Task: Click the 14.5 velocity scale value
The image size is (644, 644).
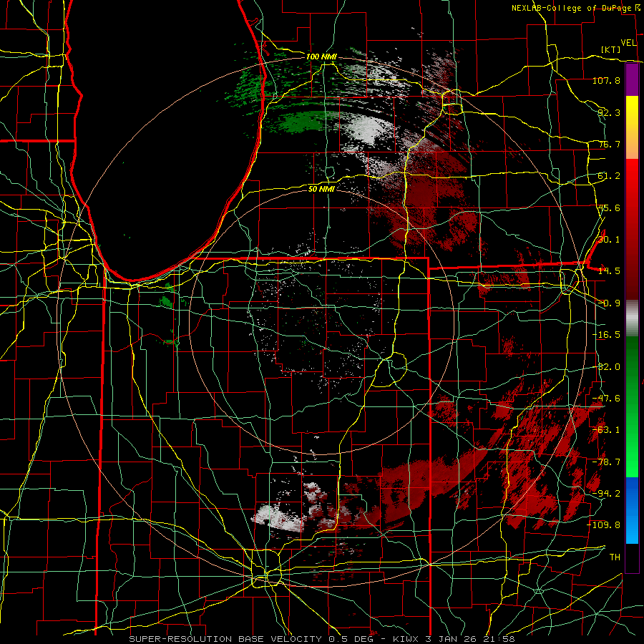Action: coord(609,271)
